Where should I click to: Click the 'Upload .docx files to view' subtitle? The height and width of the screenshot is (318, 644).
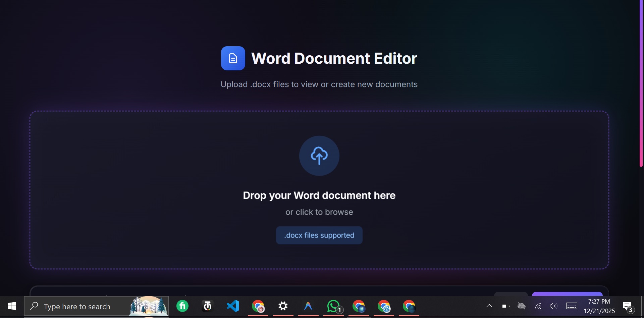[x=319, y=84]
